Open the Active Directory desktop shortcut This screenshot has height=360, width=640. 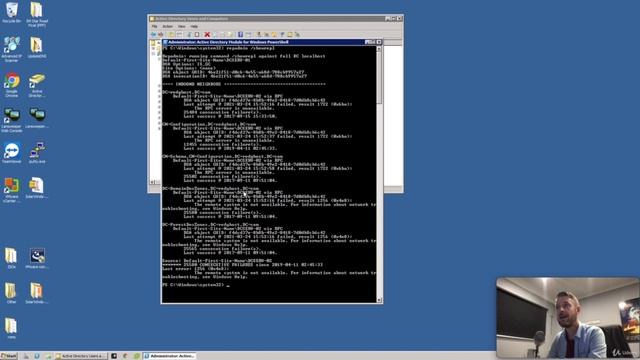pyautogui.click(x=37, y=85)
